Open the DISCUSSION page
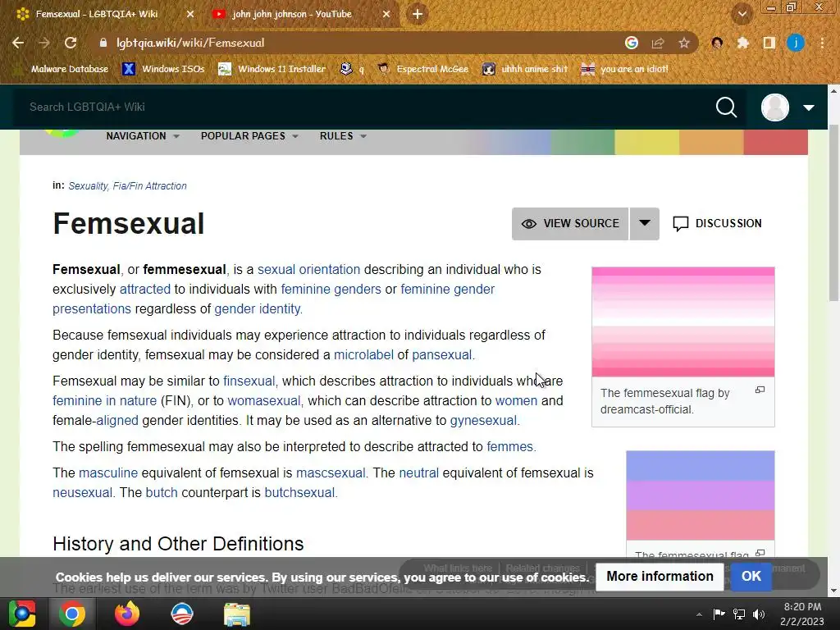 point(717,223)
